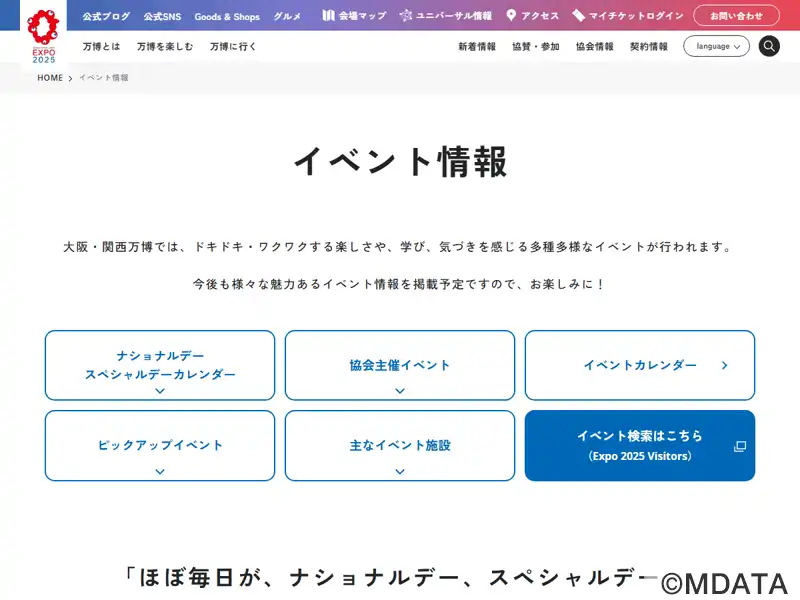Image resolution: width=800 pixels, height=600 pixels.
Task: Click the ユニバーサル情報 icon
Action: 406,15
